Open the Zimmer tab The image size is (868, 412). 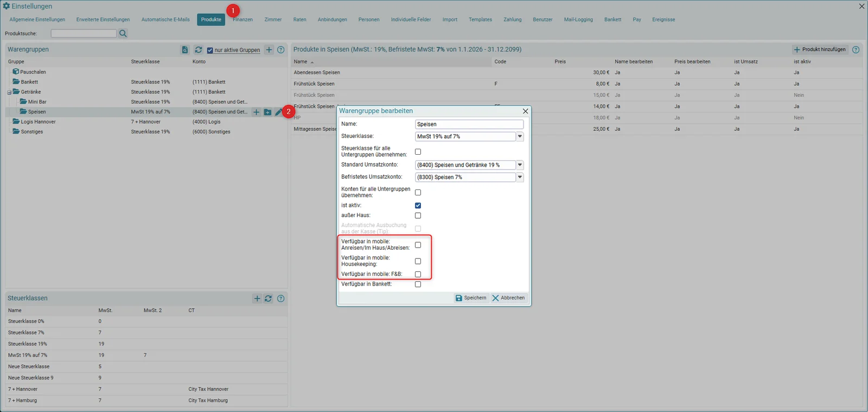pos(273,20)
